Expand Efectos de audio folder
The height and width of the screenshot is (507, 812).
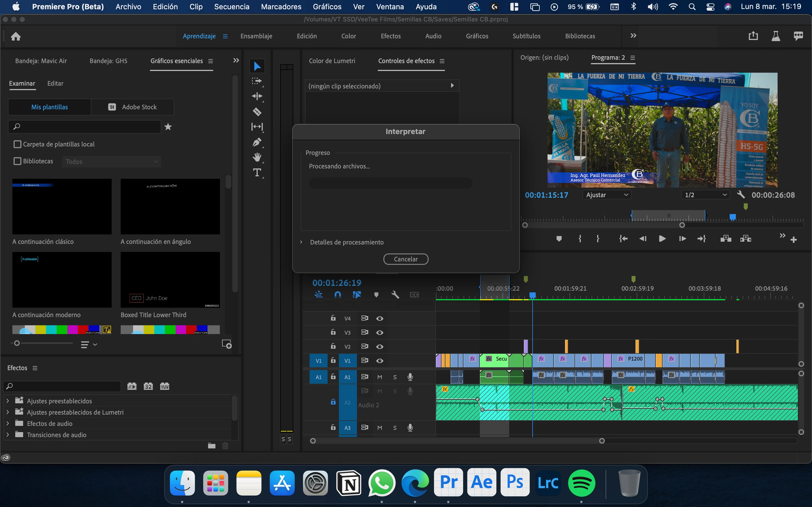pos(8,424)
